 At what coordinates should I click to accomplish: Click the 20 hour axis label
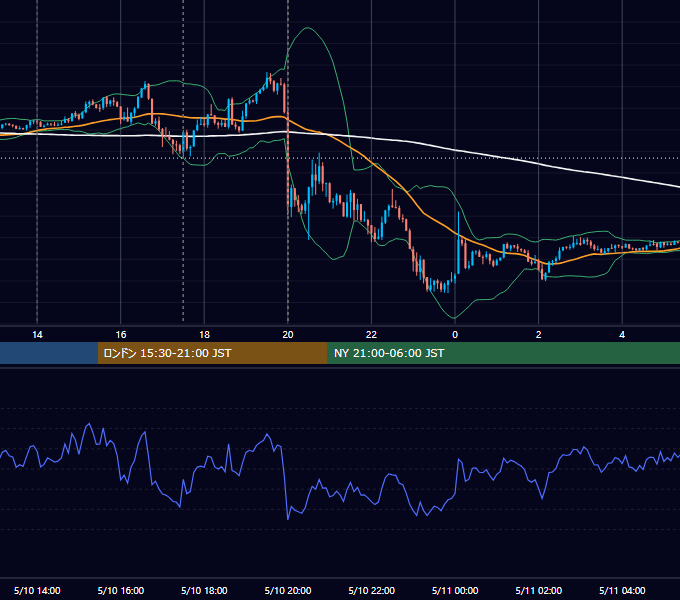coord(288,335)
